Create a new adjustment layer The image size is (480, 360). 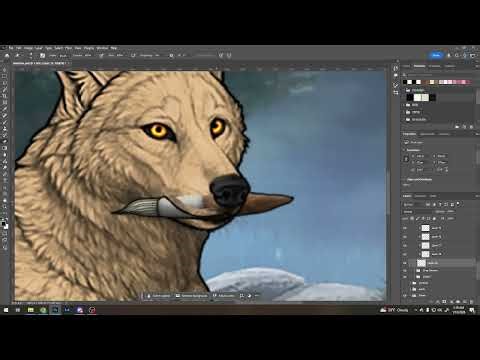point(452,301)
